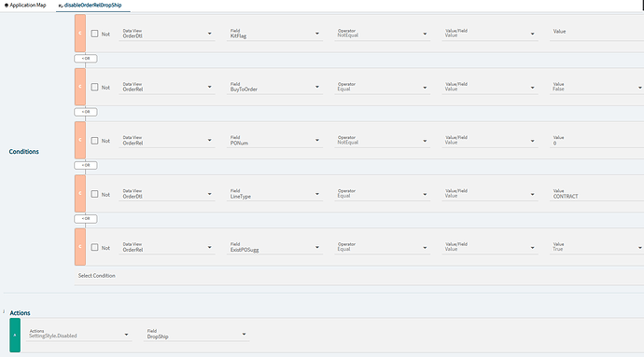Check the Not box for KitFlag condition
The image size is (644, 357).
tap(94, 34)
